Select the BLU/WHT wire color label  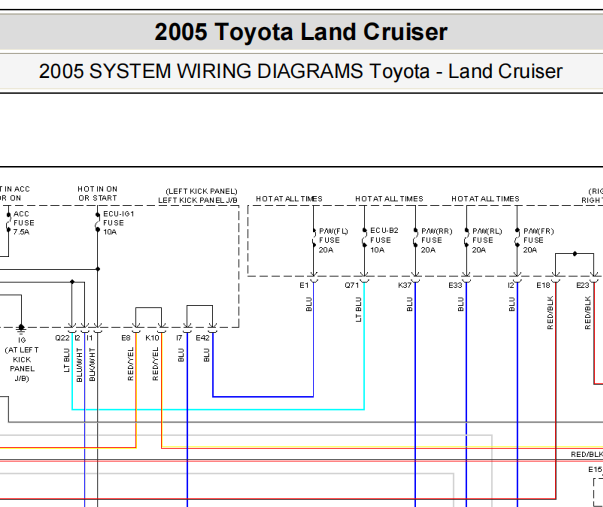[x=80, y=365]
